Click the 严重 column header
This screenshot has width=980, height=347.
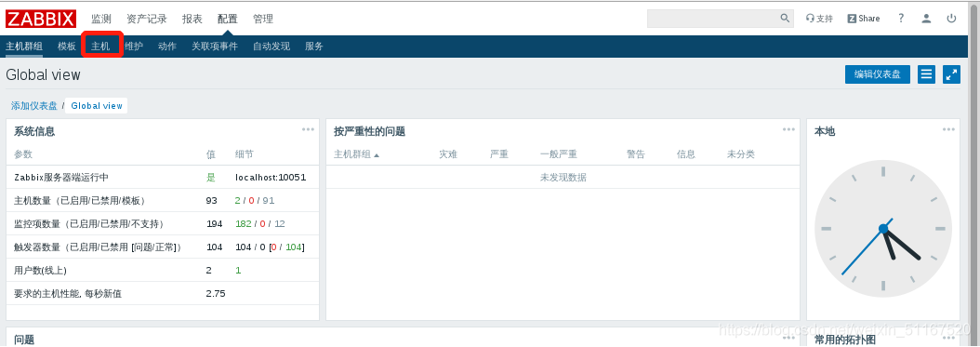pyautogui.click(x=499, y=154)
